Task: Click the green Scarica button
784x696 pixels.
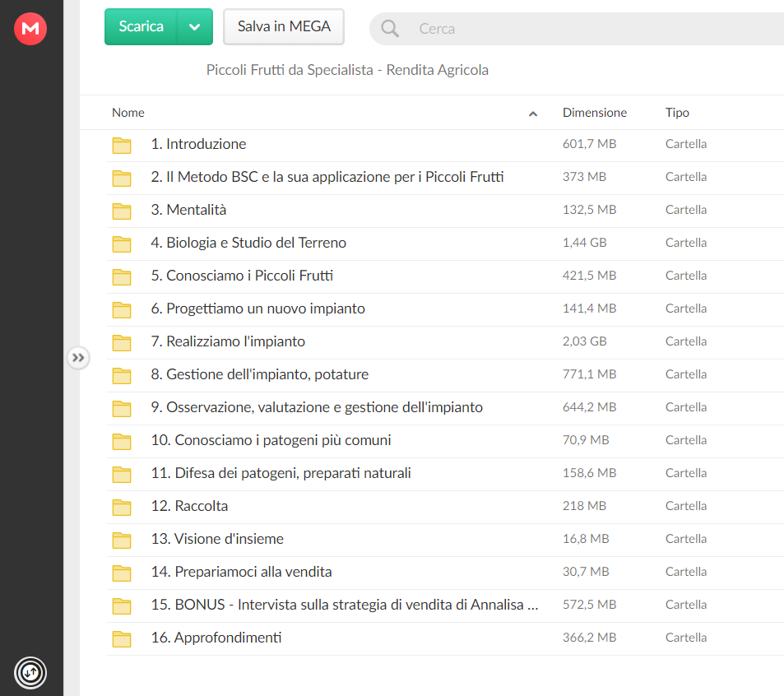Action: point(141,27)
